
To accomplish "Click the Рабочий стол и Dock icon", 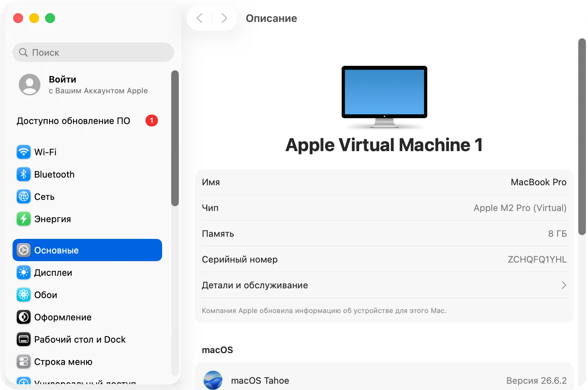I will coord(24,340).
